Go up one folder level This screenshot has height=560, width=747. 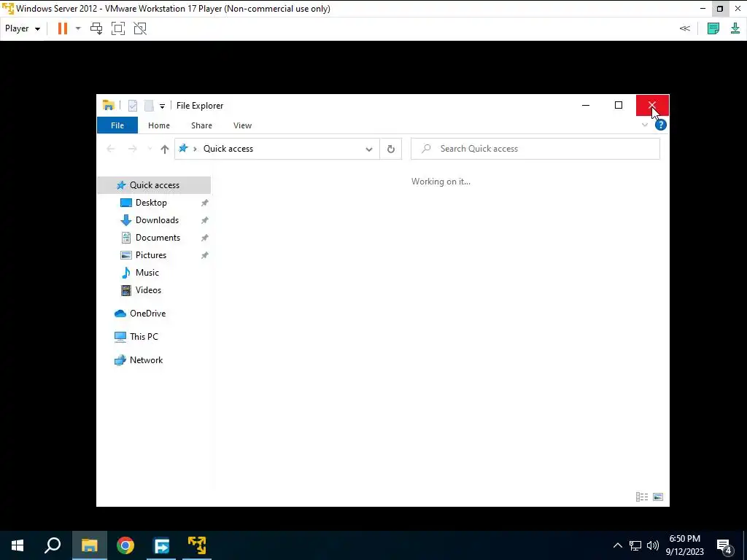pos(165,149)
